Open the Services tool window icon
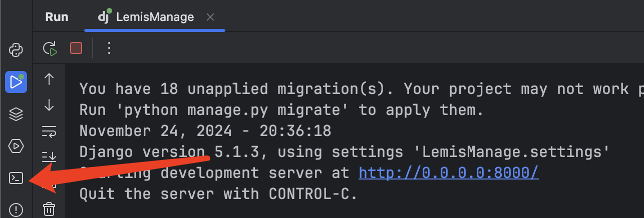 click(x=16, y=146)
